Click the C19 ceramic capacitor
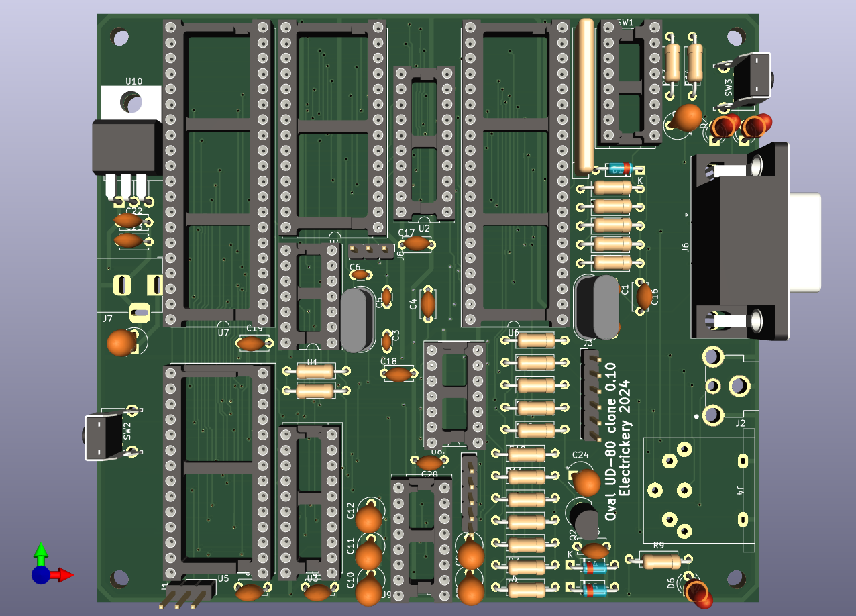Image resolution: width=856 pixels, height=616 pixels. coord(252,344)
